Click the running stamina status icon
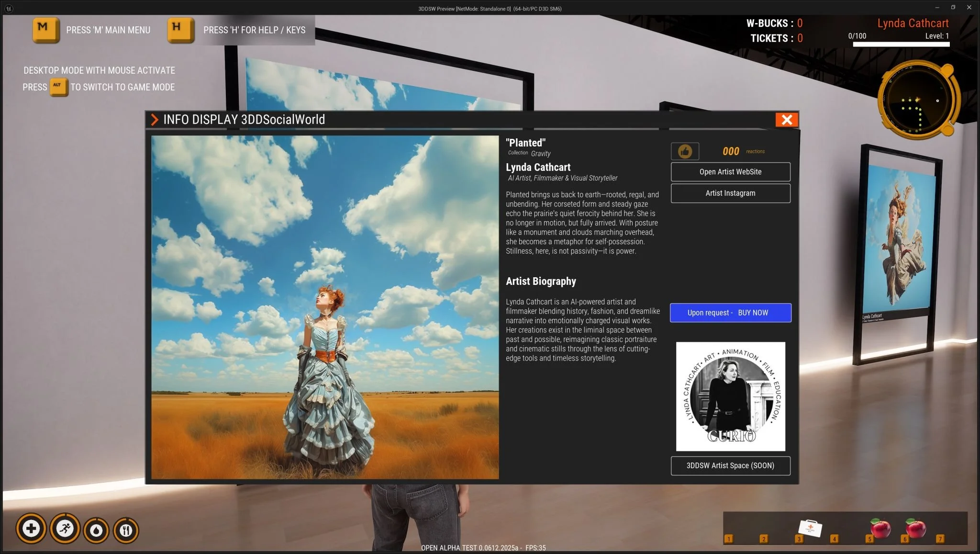Screen dimensions: 980x554 [x=65, y=529]
